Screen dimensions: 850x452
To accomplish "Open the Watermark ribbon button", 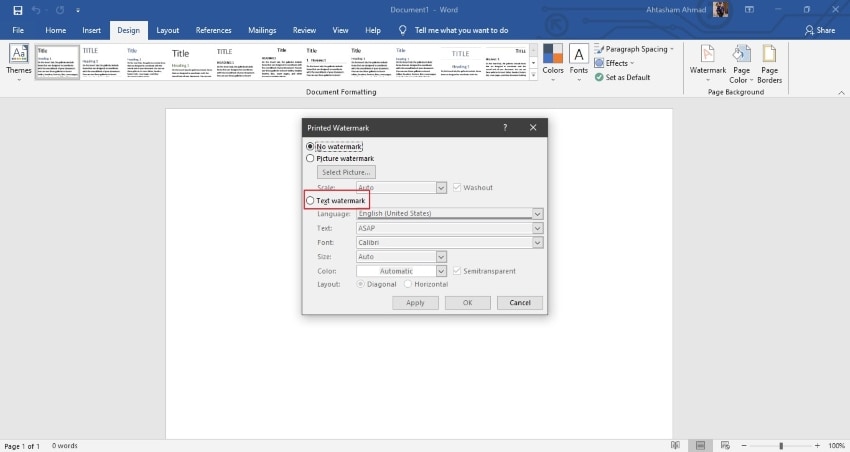I will click(707, 64).
